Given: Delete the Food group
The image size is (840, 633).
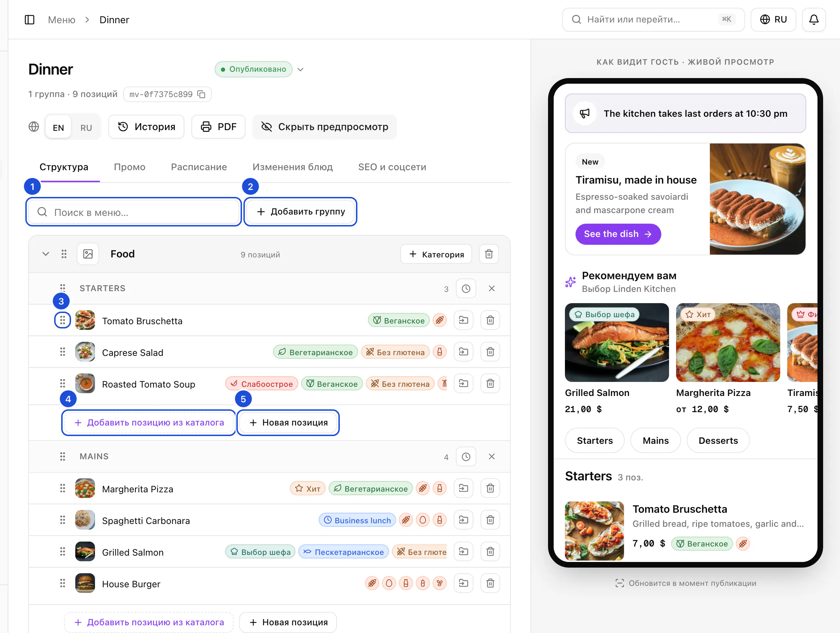Looking at the screenshot, I should (x=489, y=254).
